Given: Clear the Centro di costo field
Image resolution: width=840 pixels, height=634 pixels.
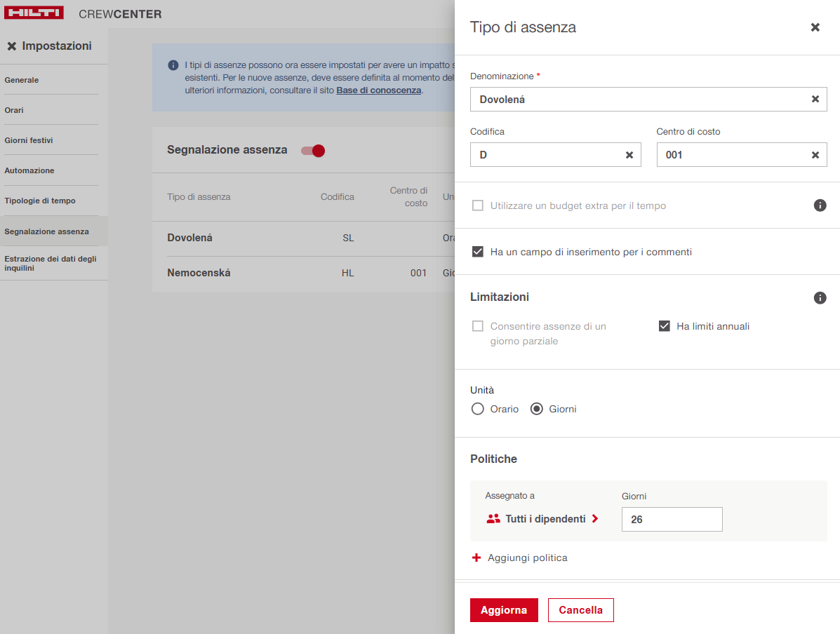Looking at the screenshot, I should [x=815, y=155].
